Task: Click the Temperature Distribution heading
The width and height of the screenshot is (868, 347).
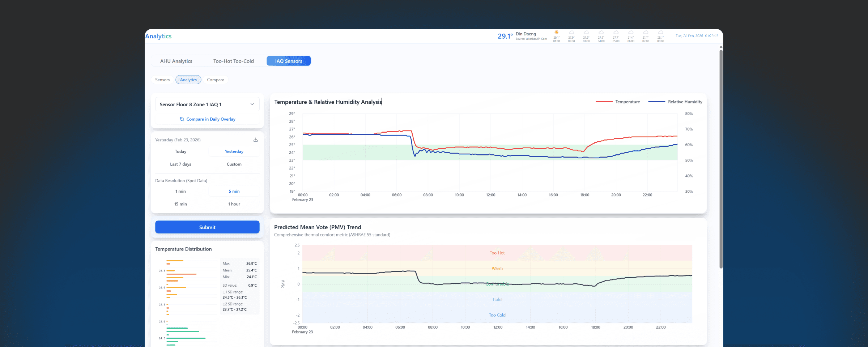Action: pos(183,249)
